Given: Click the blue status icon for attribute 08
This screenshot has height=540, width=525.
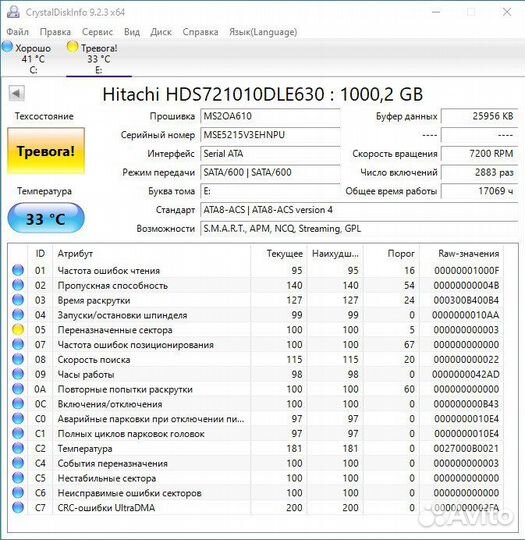Looking at the screenshot, I should pos(18,359).
